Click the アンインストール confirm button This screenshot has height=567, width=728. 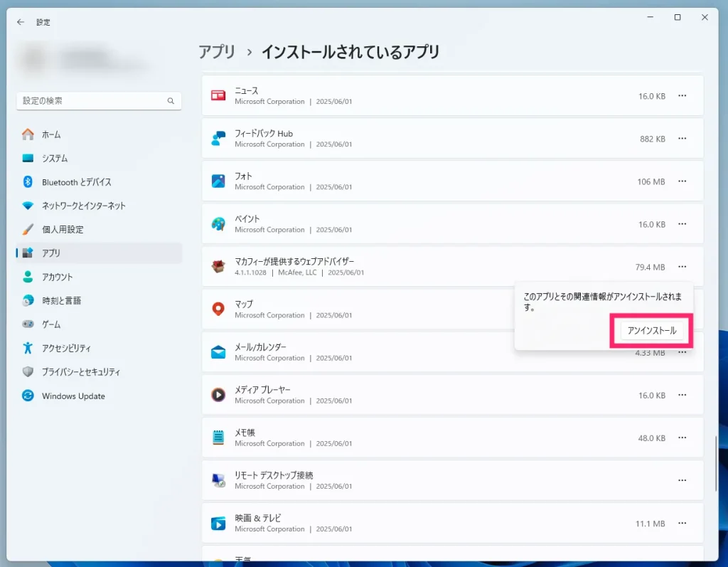click(x=651, y=330)
